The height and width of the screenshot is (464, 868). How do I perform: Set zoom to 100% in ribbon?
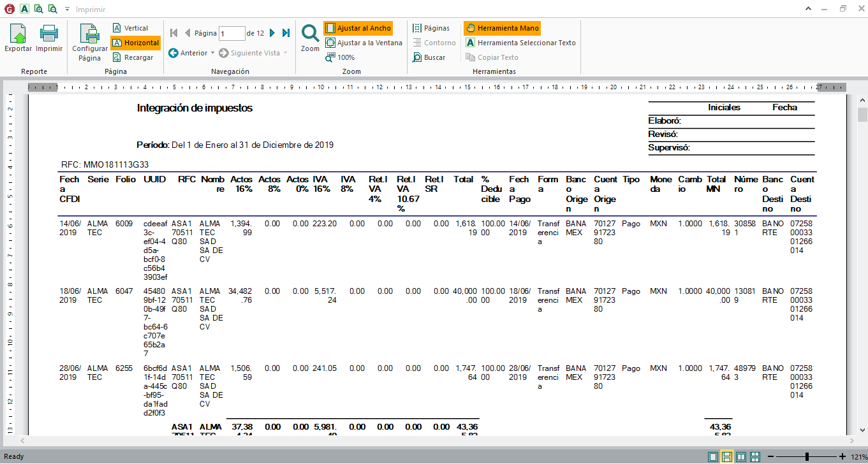pyautogui.click(x=340, y=57)
